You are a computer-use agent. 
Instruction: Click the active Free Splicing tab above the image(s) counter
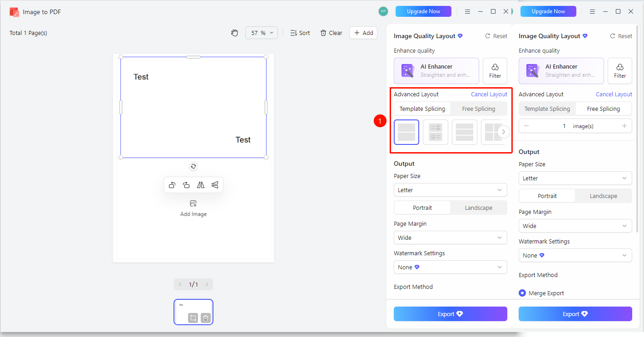604,109
